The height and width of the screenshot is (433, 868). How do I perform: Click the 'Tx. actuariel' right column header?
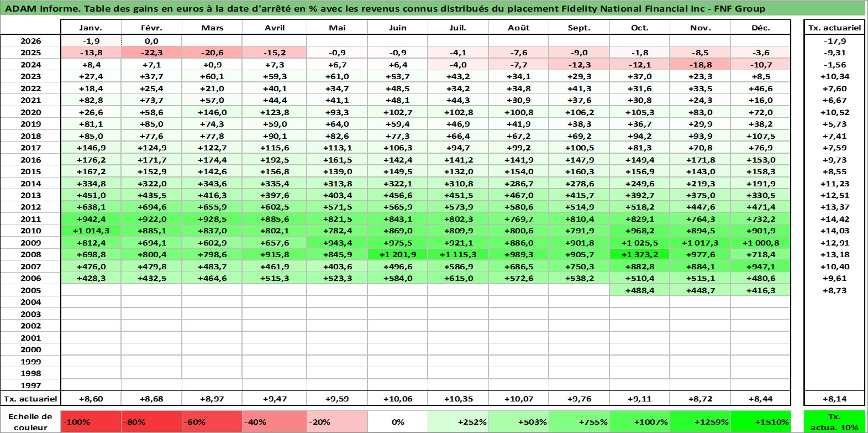(x=835, y=28)
